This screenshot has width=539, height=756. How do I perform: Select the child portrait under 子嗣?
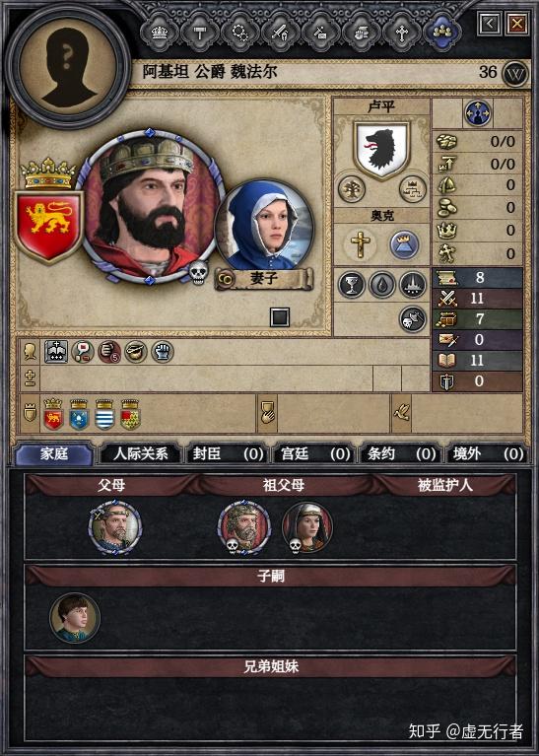tap(75, 618)
